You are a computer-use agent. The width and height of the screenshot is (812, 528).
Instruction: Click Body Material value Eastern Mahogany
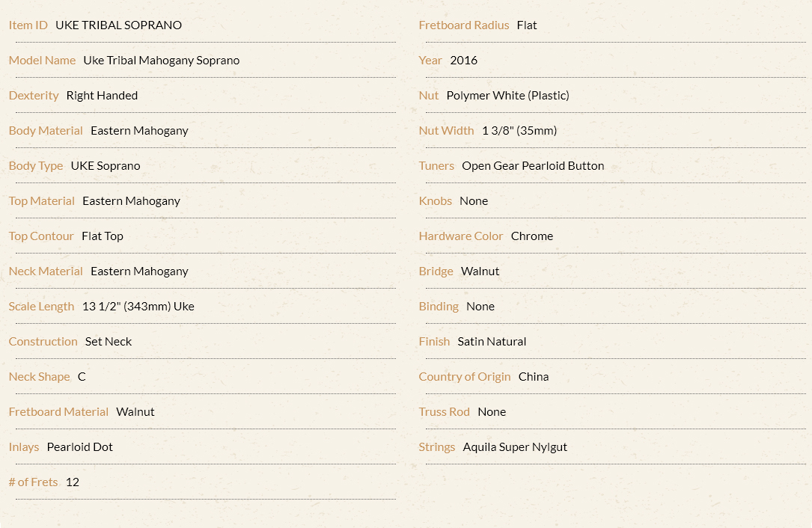[x=139, y=131]
